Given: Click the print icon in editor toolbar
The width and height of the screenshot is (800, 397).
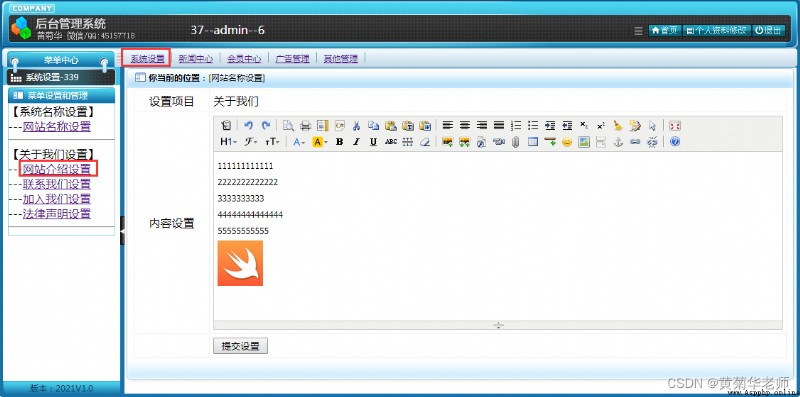Looking at the screenshot, I should (x=305, y=126).
